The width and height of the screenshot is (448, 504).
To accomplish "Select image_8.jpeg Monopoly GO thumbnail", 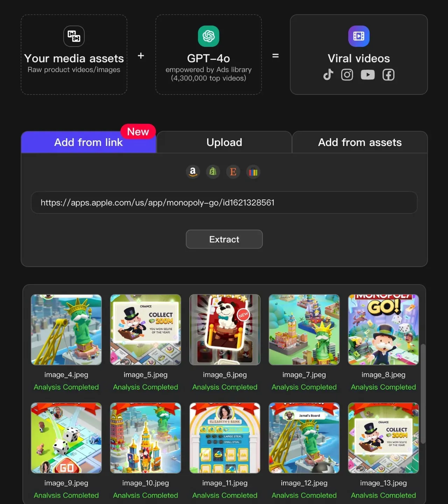I will pyautogui.click(x=384, y=330).
